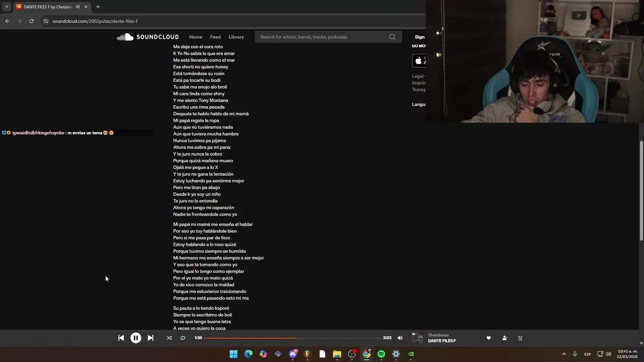
Task: Open the Feed tab
Action: 215,37
